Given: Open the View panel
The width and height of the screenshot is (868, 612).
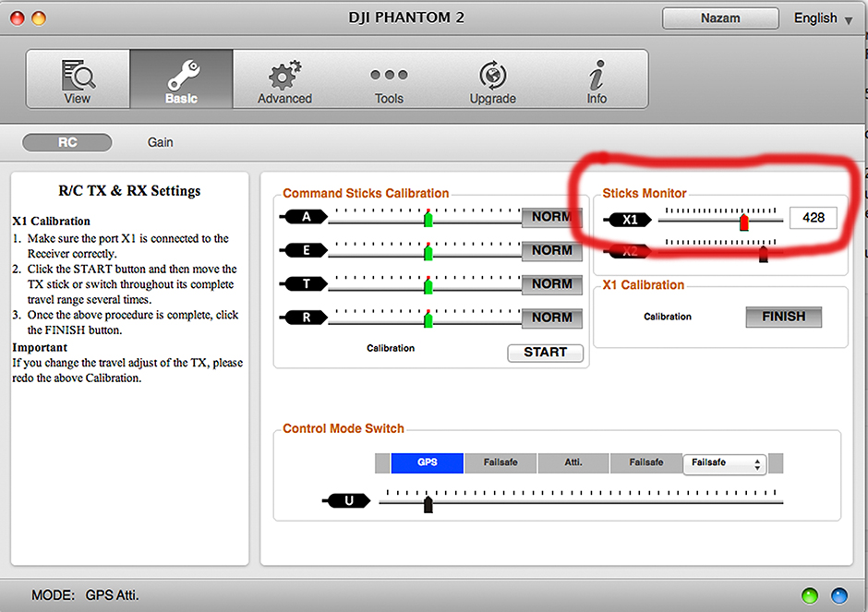Looking at the screenshot, I should pyautogui.click(x=78, y=79).
